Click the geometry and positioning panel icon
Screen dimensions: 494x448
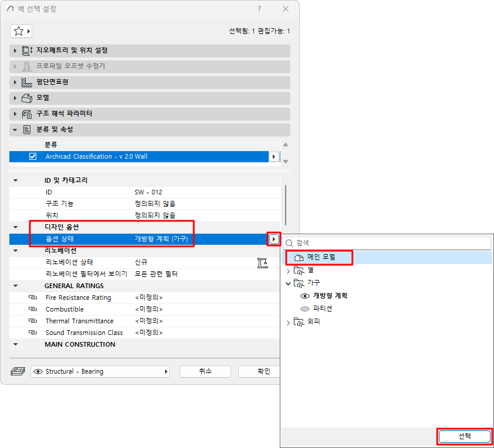coord(27,50)
